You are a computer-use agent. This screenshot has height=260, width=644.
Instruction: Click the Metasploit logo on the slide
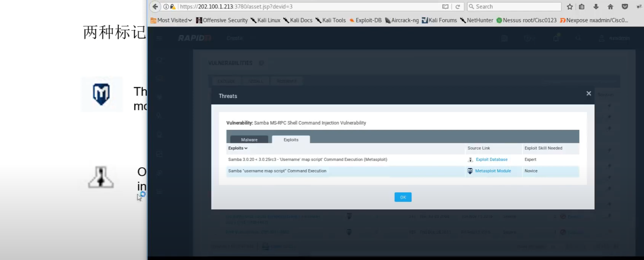(x=101, y=94)
